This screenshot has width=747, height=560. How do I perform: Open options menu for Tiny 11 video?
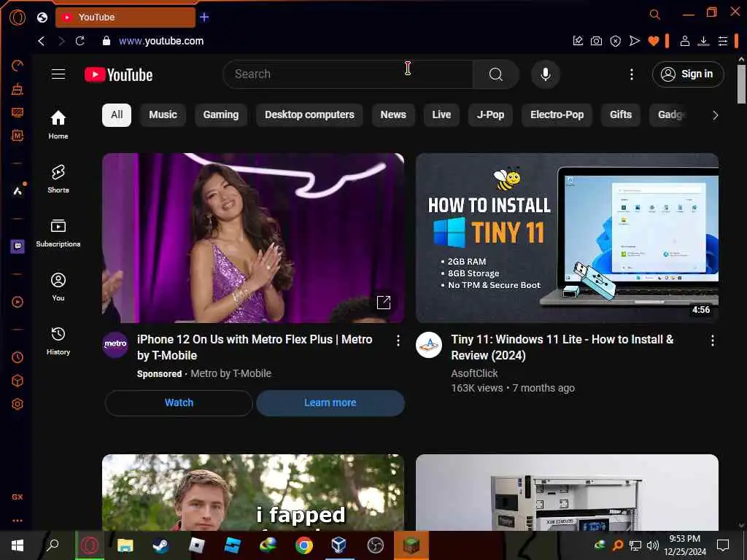click(x=712, y=341)
